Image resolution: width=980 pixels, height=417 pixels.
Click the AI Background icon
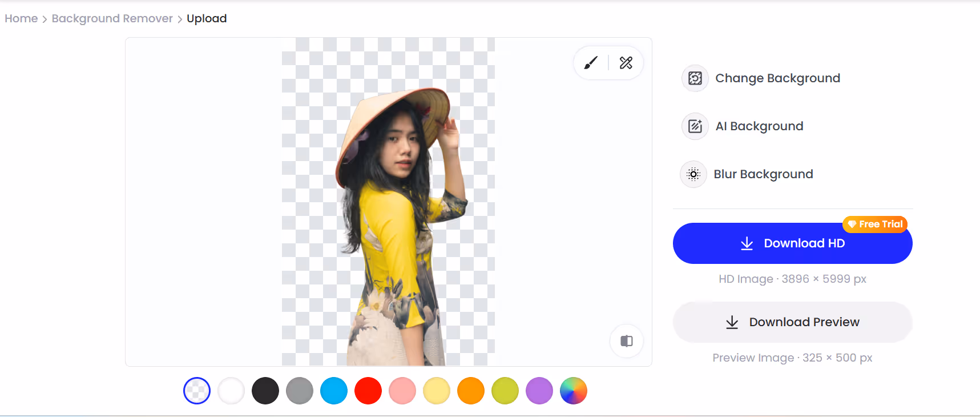click(x=695, y=126)
